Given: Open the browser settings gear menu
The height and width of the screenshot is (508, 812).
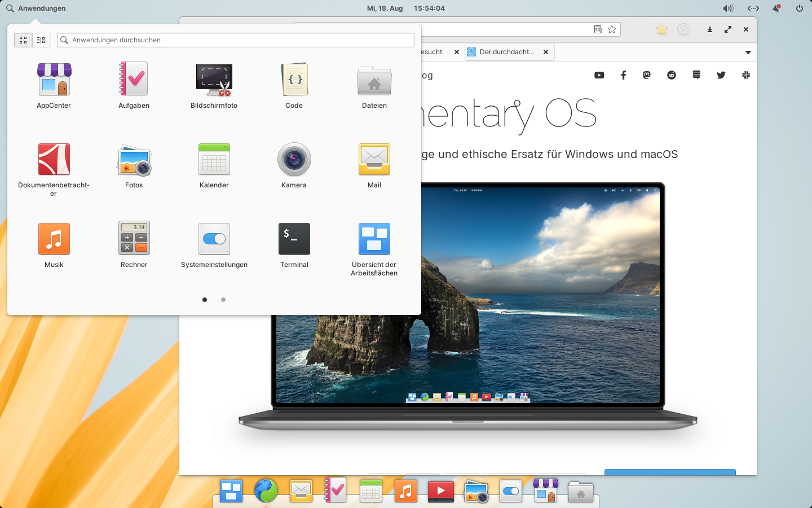Looking at the screenshot, I should coord(683,29).
